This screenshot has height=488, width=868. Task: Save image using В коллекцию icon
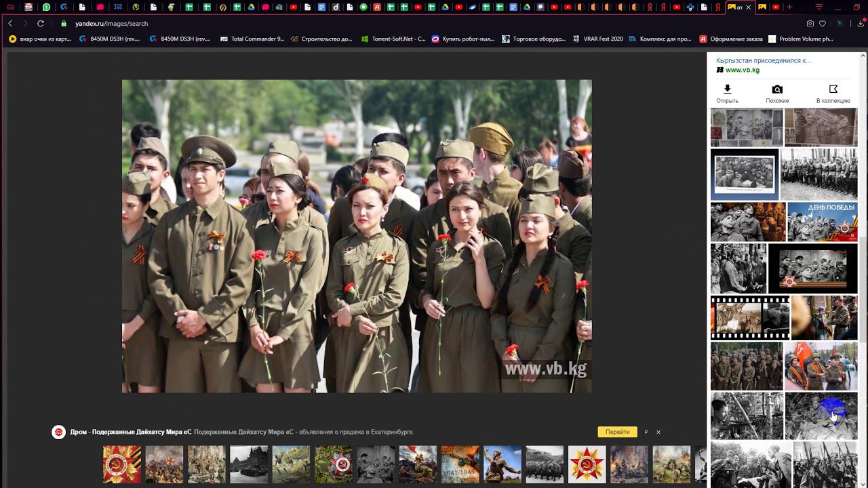pyautogui.click(x=833, y=89)
